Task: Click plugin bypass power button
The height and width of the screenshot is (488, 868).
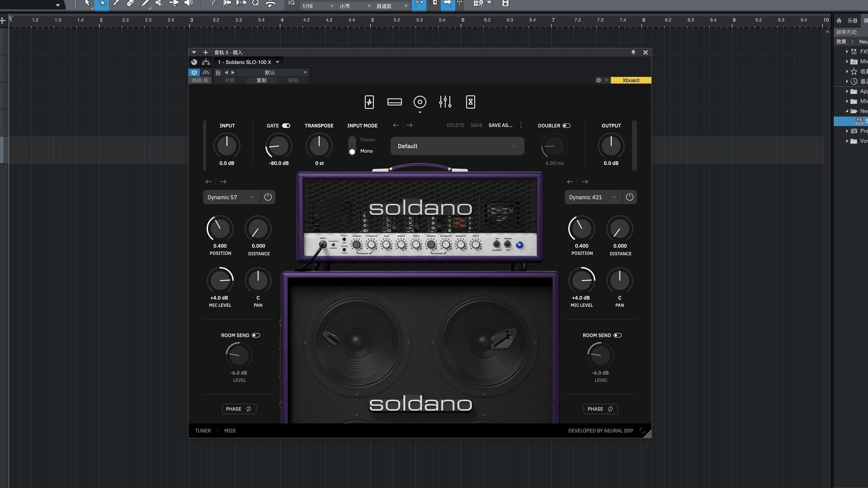Action: [x=194, y=72]
